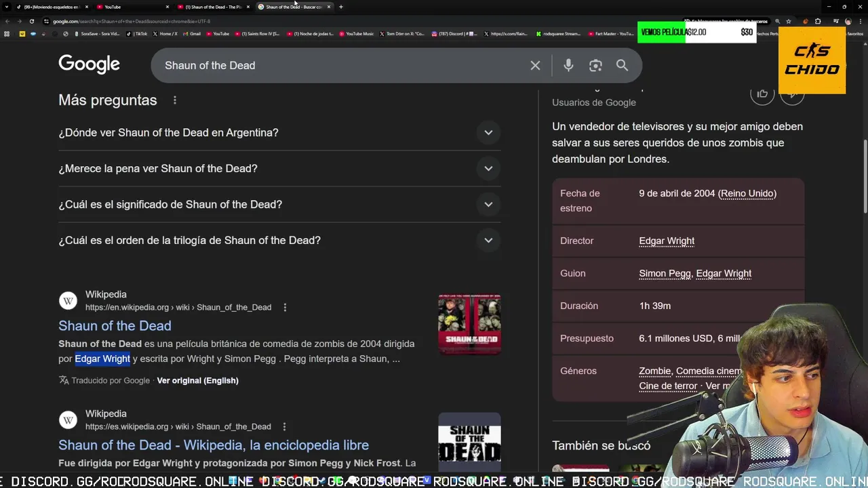The height and width of the screenshot is (488, 868).
Task: Open the Reino Unido release link
Action: pos(747,193)
